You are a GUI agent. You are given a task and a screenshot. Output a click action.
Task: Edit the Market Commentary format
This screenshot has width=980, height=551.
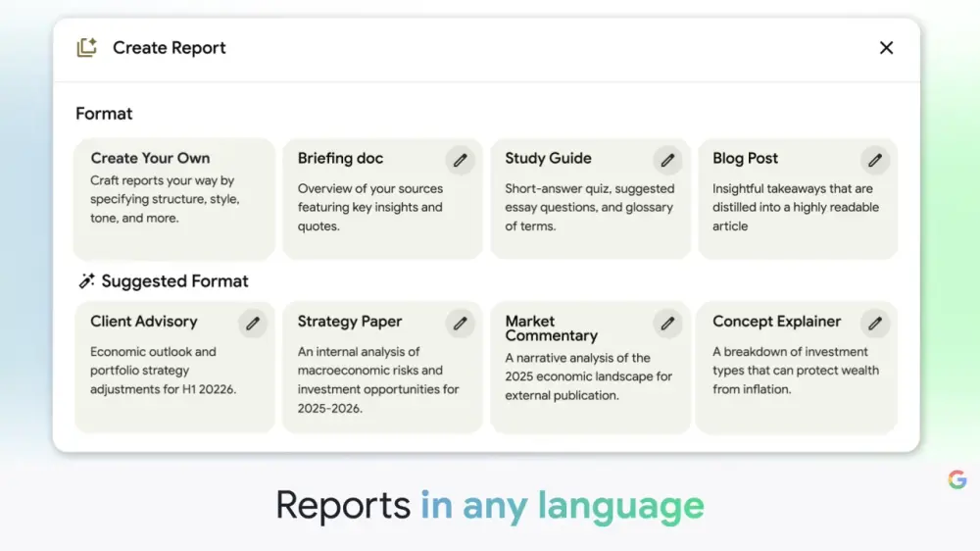[667, 323]
